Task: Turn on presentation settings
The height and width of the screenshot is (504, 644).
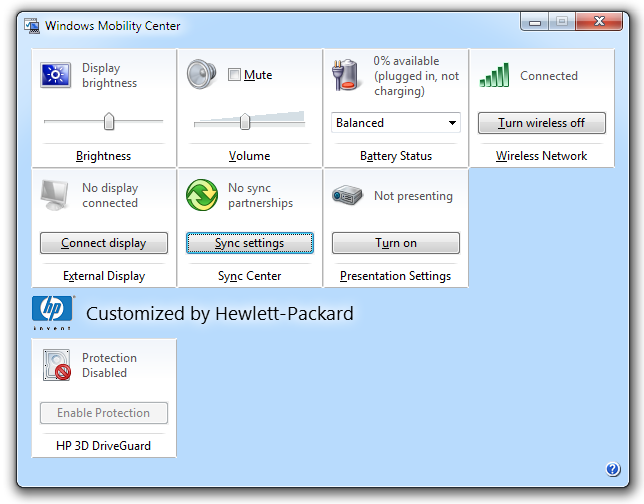Action: point(396,243)
